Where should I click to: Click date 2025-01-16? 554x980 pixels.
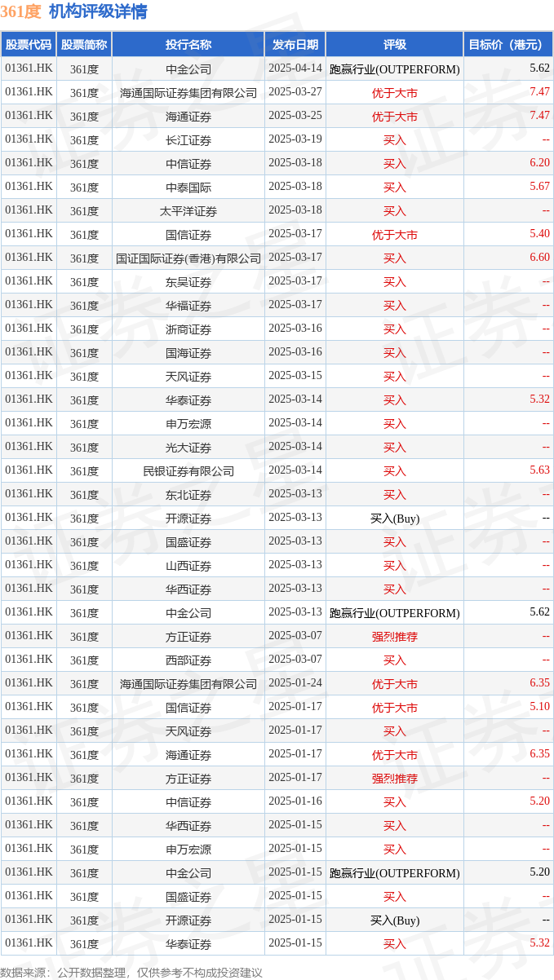295,801
